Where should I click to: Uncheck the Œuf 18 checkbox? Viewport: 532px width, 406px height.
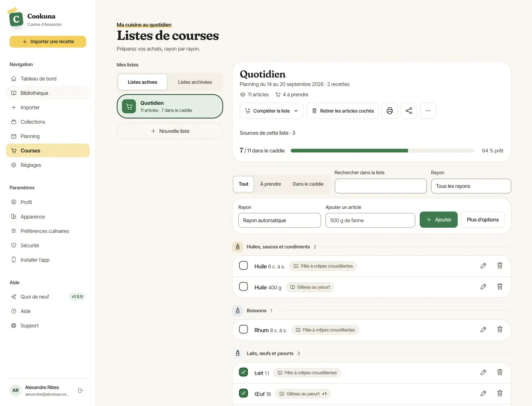click(243, 393)
